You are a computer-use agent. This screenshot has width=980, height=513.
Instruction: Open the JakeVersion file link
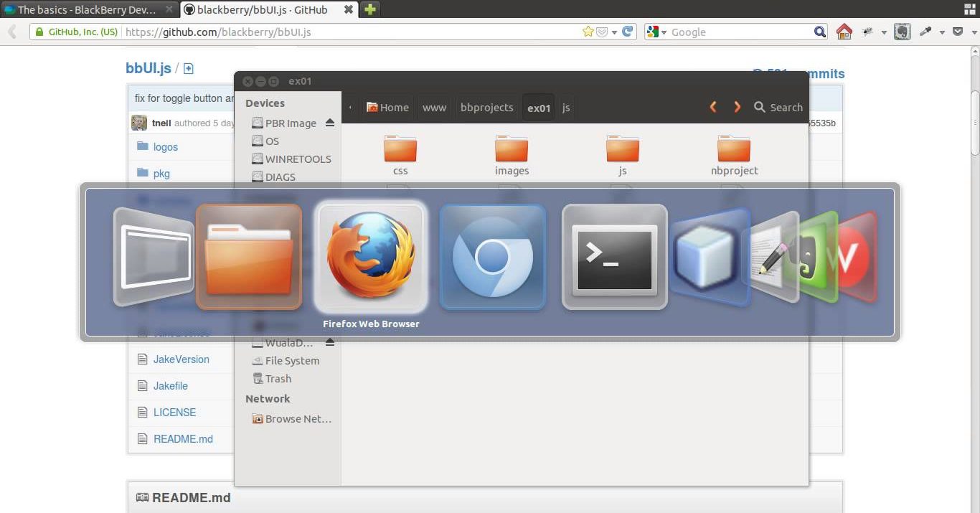(181, 359)
